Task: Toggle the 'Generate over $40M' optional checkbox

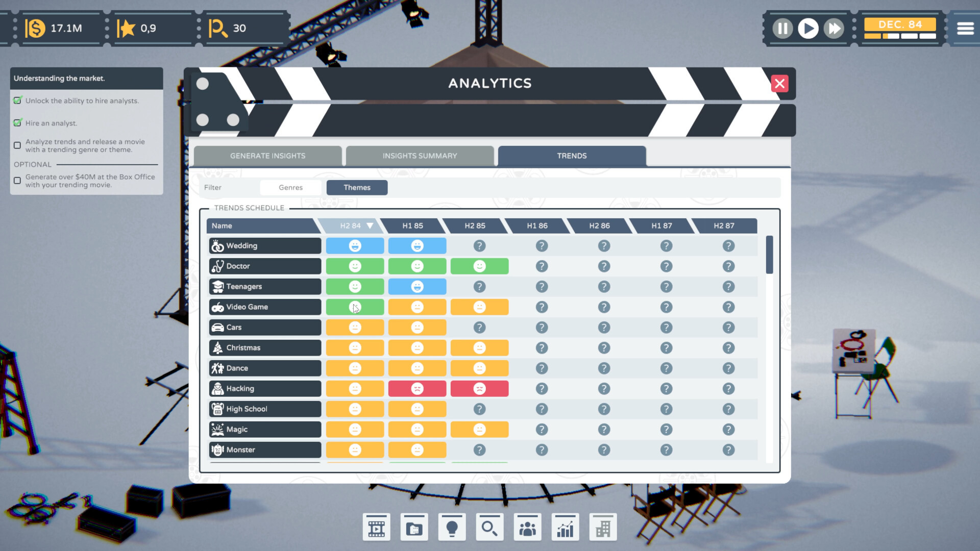Action: tap(17, 181)
